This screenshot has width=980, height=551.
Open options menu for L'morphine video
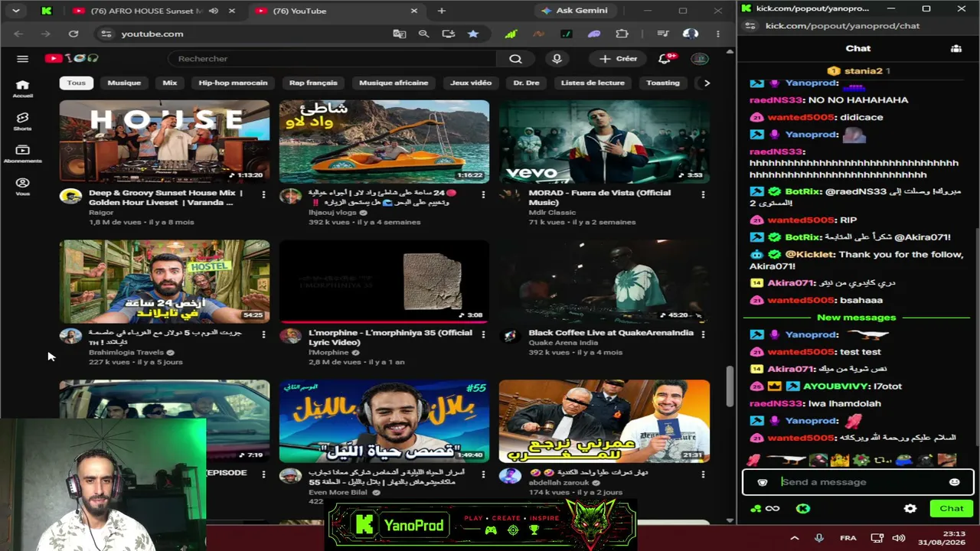483,334
